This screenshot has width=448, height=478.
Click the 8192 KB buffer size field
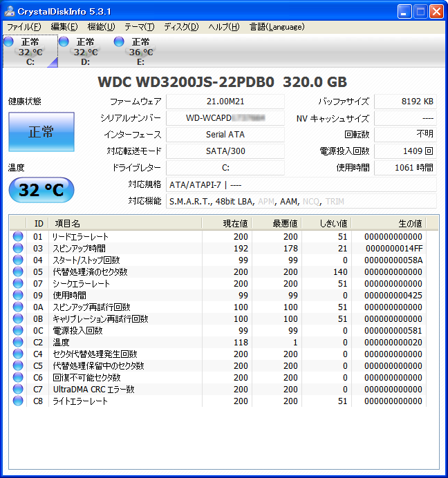click(x=405, y=102)
